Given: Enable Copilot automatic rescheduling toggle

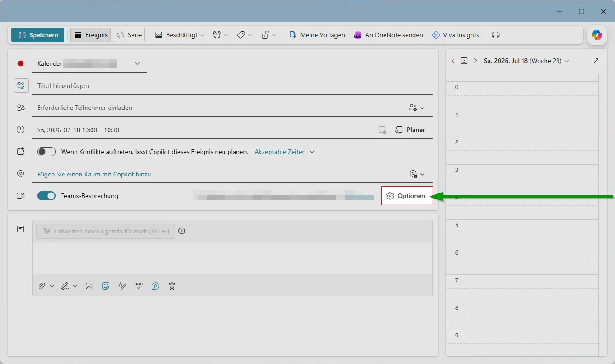Looking at the screenshot, I should pos(46,152).
